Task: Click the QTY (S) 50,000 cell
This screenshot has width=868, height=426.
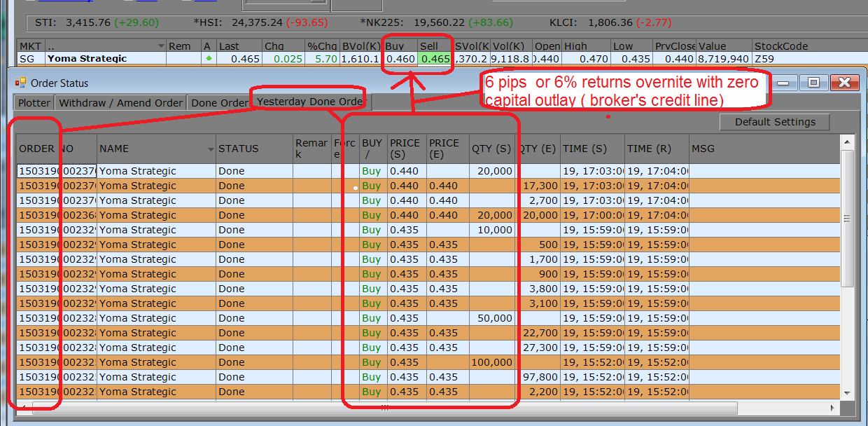Action: point(493,318)
